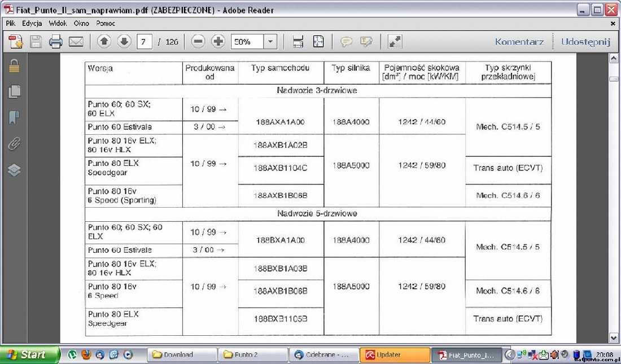Open the Udostępnij pane
This screenshot has height=364, width=621.
coord(585,42)
